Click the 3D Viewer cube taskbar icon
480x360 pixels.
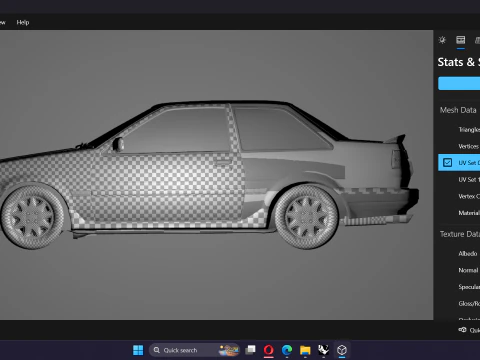point(342,350)
